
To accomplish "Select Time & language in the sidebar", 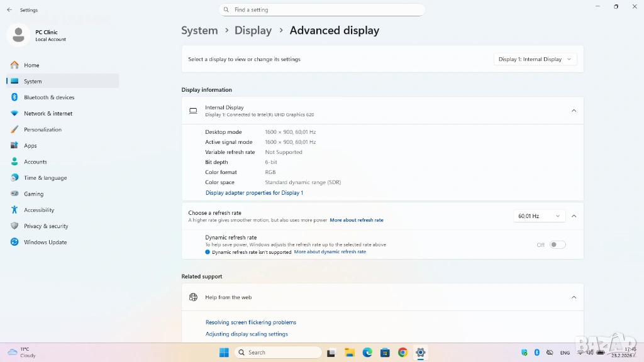I will coord(45,178).
